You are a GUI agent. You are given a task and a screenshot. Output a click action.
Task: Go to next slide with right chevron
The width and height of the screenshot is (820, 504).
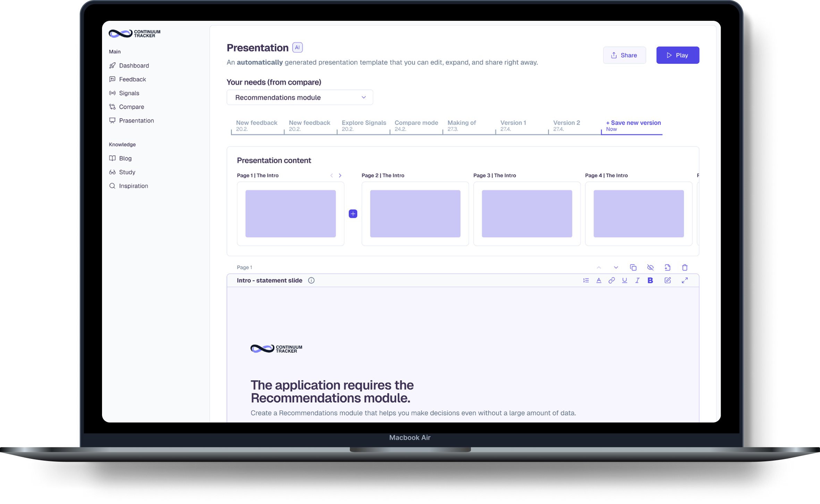tap(340, 176)
